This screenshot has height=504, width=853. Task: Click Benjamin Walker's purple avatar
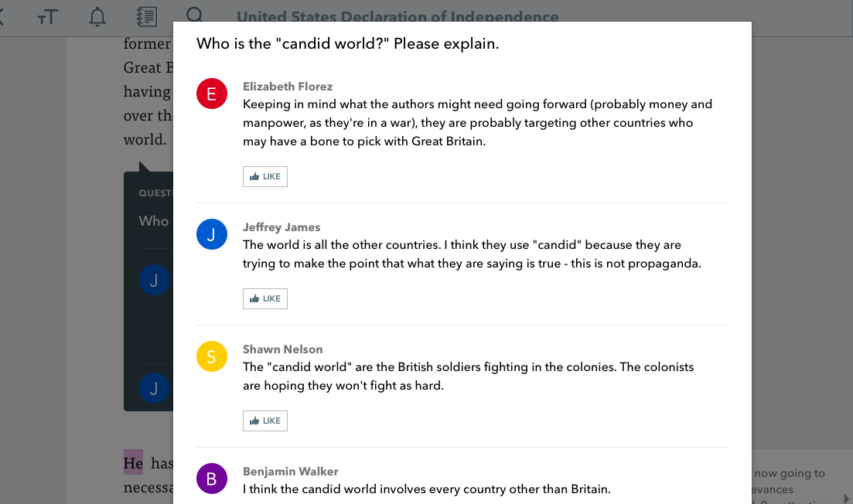coord(212,478)
